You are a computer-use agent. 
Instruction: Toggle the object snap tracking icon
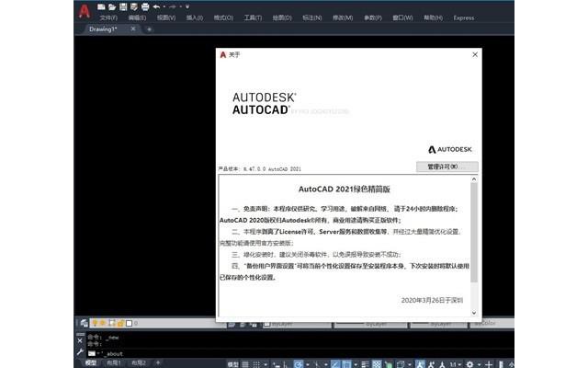tap(335, 364)
